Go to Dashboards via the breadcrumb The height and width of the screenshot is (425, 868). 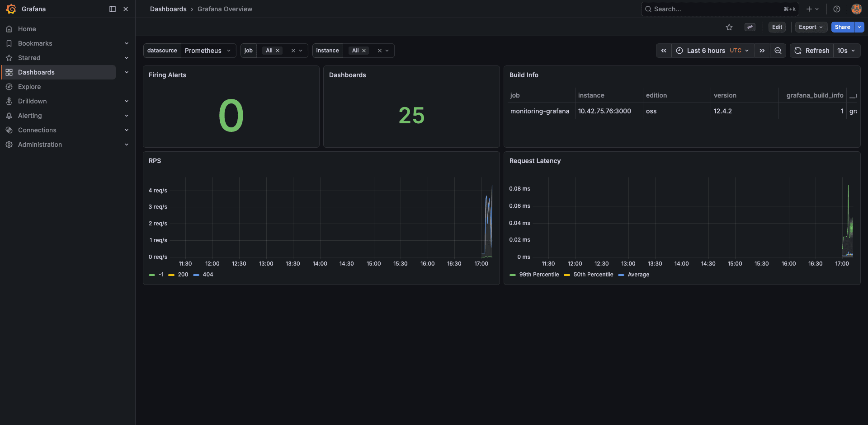click(168, 9)
